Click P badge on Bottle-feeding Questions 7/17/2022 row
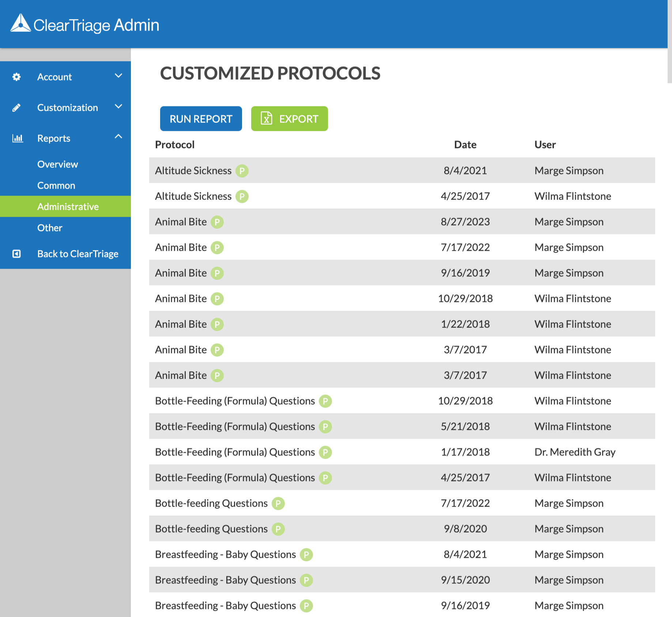The width and height of the screenshot is (672, 617). pos(278,503)
